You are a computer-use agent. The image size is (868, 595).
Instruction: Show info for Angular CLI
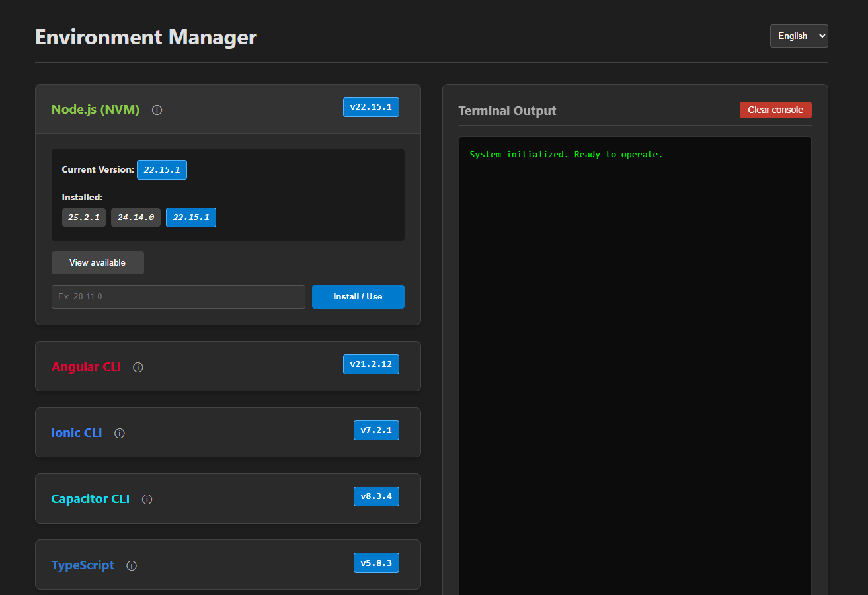pyautogui.click(x=138, y=367)
